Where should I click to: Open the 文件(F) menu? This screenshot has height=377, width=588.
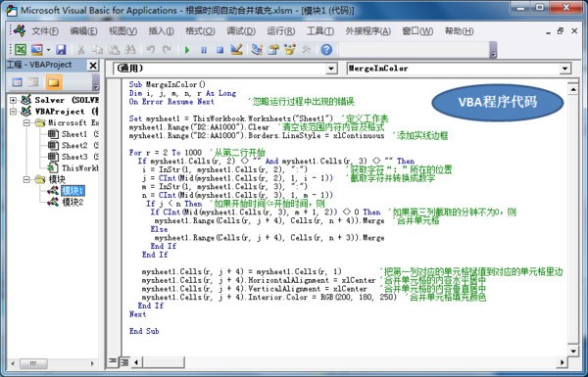[x=45, y=31]
